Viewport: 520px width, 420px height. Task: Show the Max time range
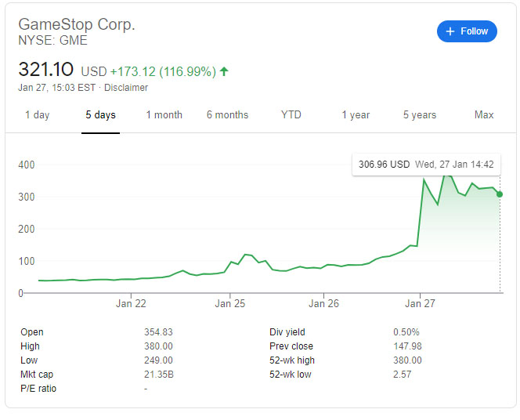[x=484, y=114]
